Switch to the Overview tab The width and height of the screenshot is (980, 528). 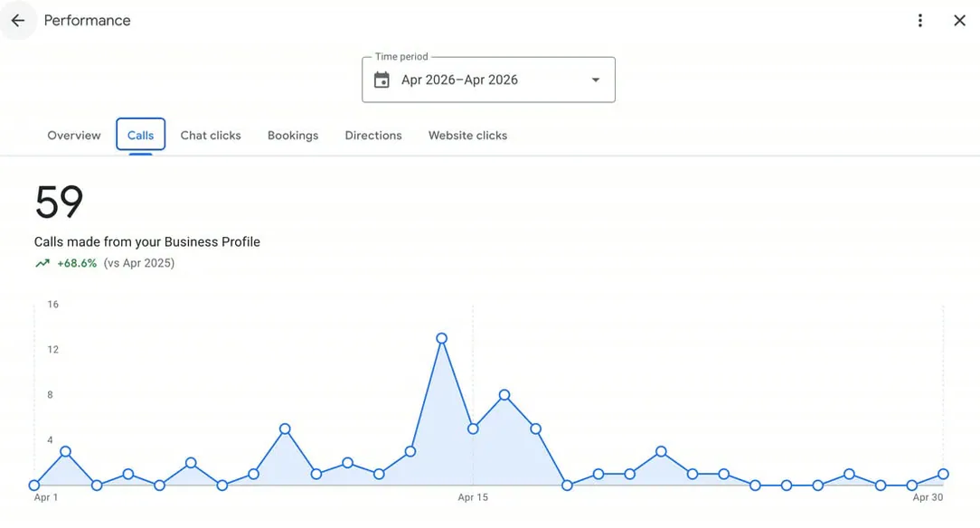74,136
